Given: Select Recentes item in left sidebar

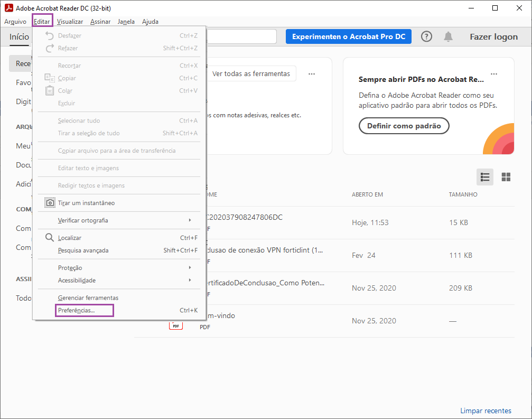Looking at the screenshot, I should point(21,63).
